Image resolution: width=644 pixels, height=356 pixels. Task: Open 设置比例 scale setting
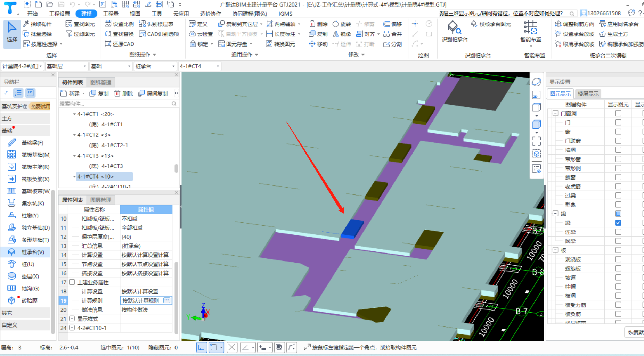click(119, 24)
